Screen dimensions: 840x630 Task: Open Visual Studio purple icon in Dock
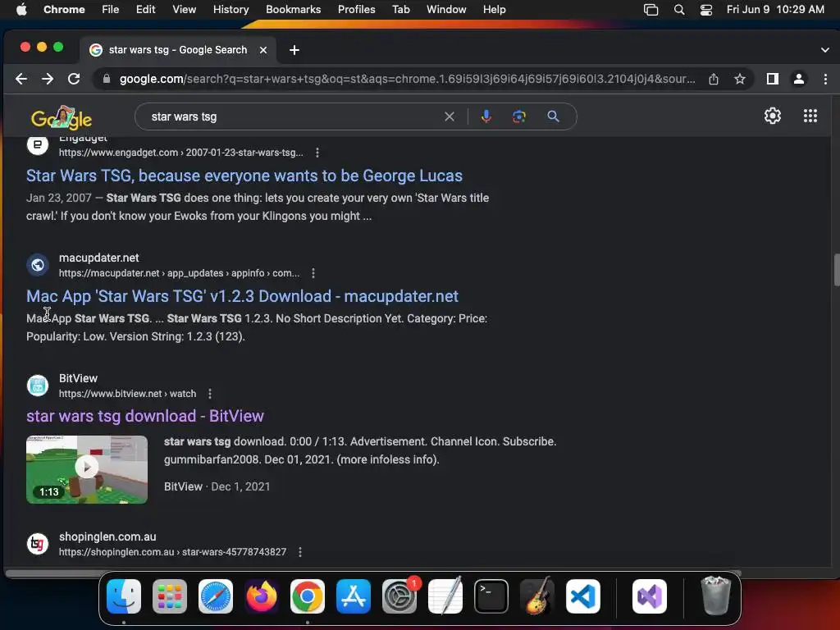(650, 596)
